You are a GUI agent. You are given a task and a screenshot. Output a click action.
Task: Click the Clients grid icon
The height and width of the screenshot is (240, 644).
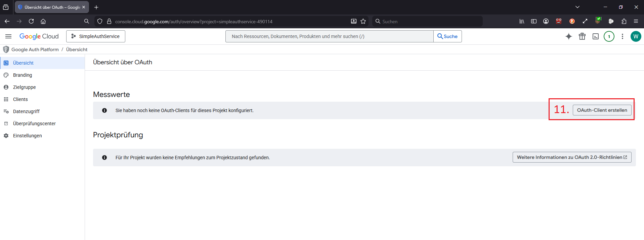click(6, 99)
